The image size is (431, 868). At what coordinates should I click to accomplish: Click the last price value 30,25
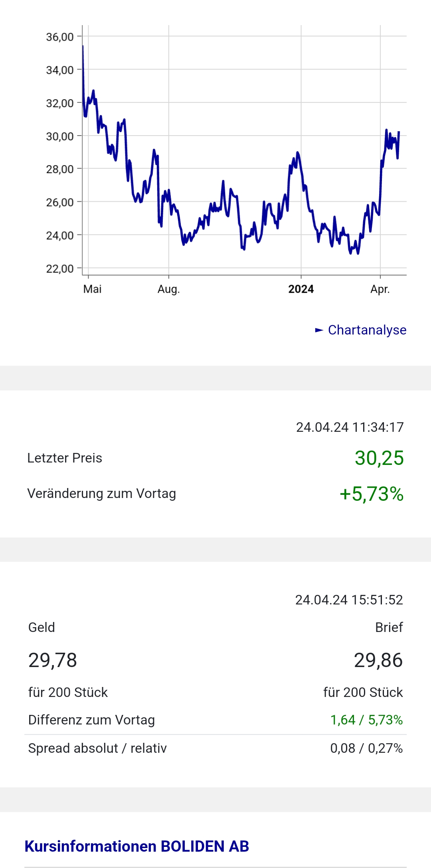click(x=379, y=458)
